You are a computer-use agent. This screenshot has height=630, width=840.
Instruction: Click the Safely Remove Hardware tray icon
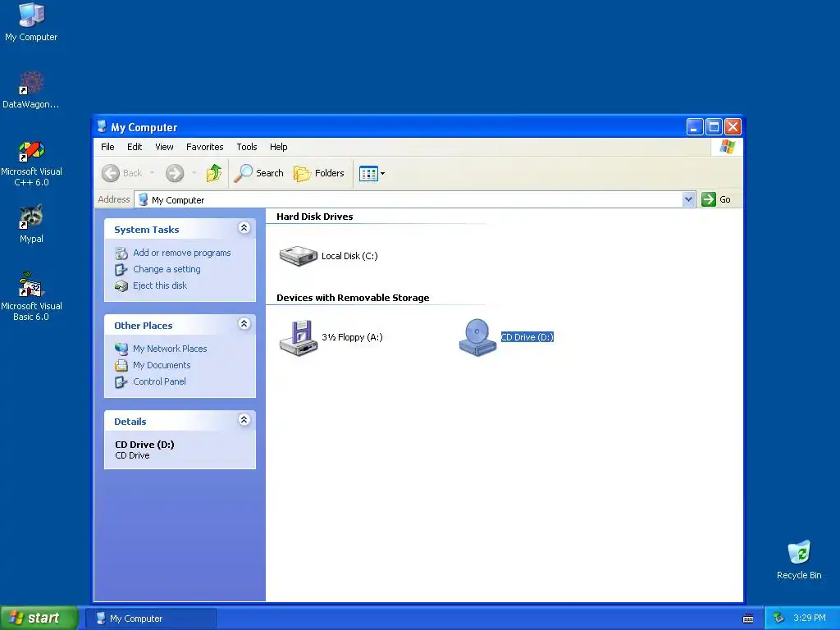[779, 619]
